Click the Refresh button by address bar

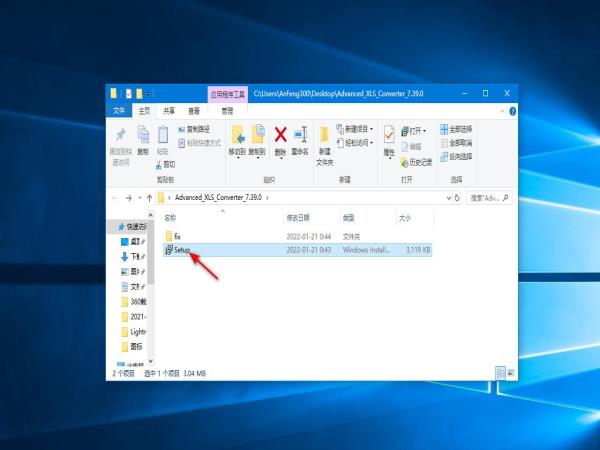tap(457, 198)
